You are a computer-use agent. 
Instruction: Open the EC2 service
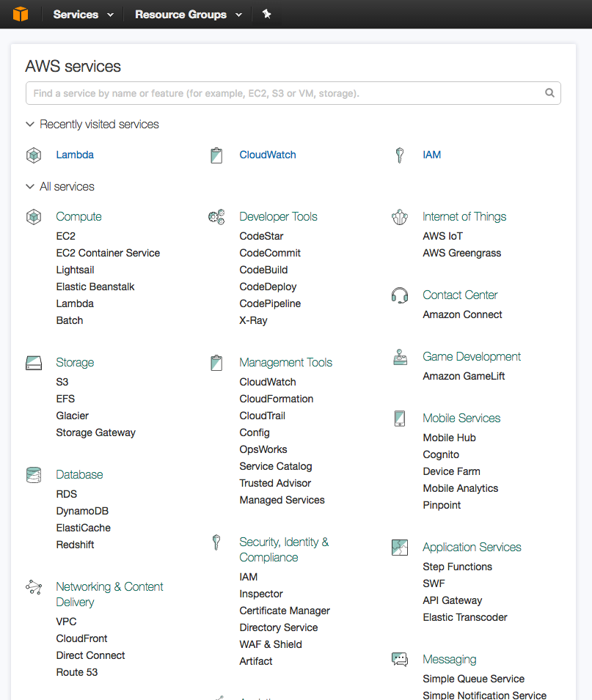(x=66, y=236)
